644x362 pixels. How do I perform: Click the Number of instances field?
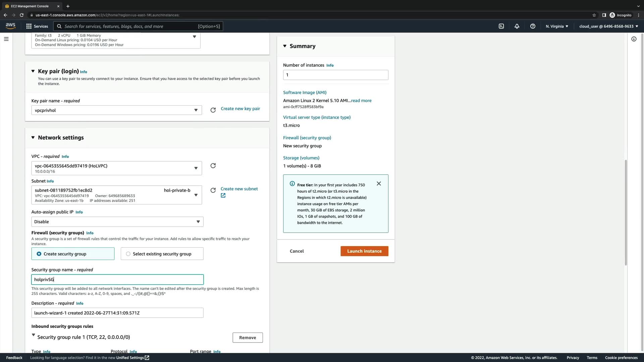[335, 75]
